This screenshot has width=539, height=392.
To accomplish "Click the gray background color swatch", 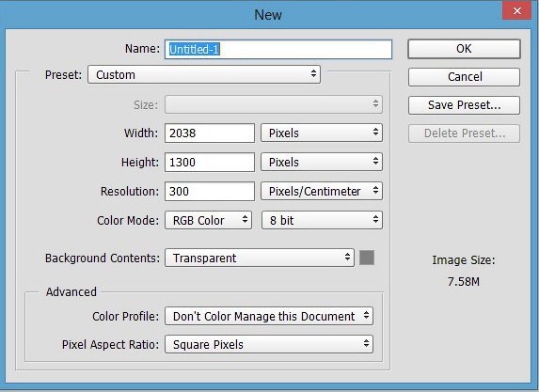I will 367,258.
